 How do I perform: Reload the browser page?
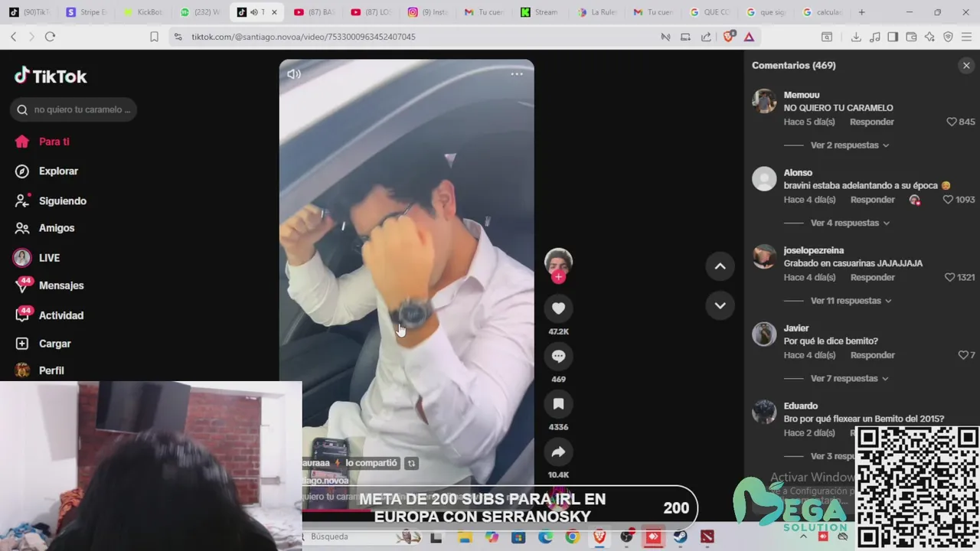tap(50, 37)
